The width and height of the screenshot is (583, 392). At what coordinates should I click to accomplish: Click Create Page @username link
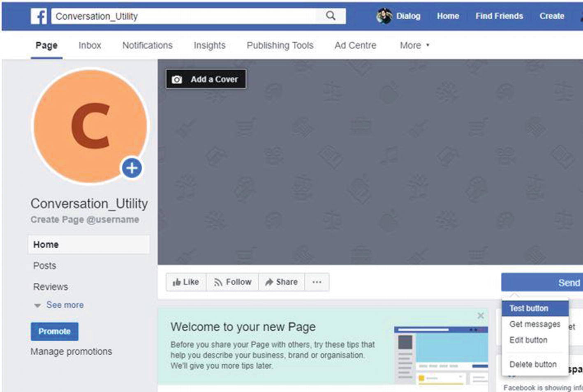pos(85,219)
